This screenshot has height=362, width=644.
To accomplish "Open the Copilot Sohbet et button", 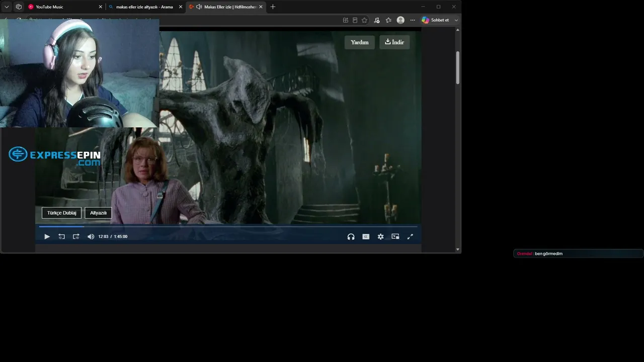I will 436,20.
